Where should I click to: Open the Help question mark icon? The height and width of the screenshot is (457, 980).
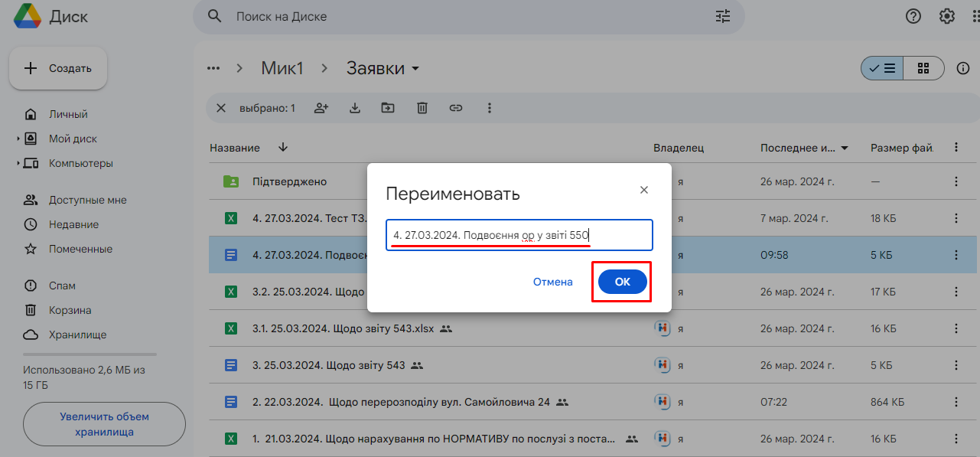coord(913,16)
